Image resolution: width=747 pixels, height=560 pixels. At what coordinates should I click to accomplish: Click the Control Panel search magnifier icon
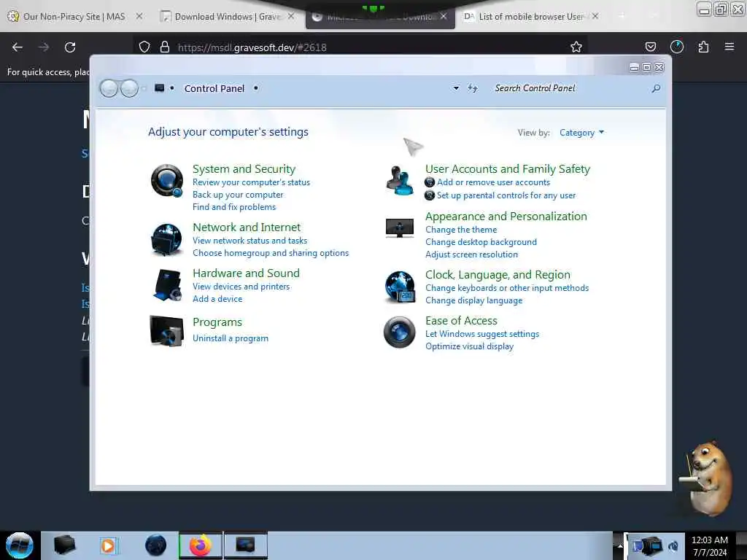click(x=656, y=88)
